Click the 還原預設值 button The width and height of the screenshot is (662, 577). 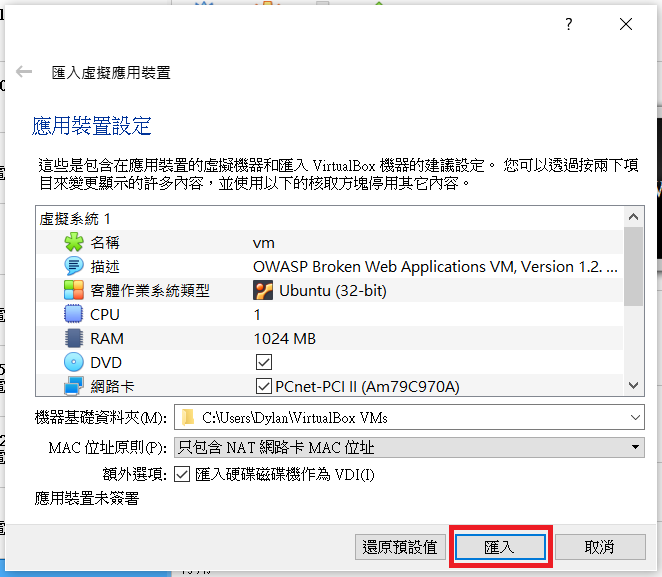pos(400,547)
